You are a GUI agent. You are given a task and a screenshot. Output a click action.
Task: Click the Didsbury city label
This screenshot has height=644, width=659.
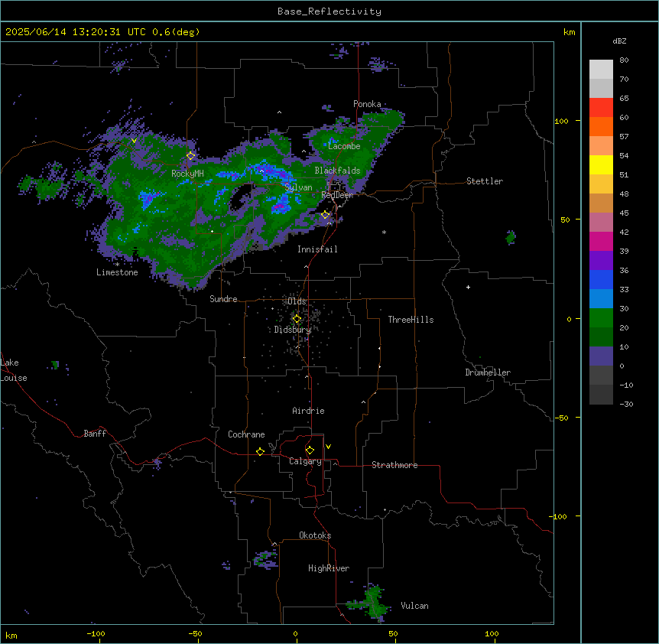(x=293, y=330)
